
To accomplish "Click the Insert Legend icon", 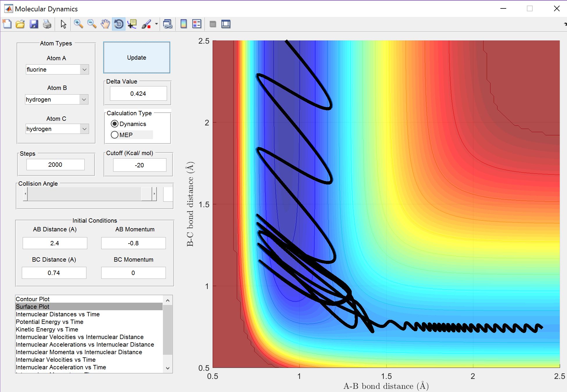I will pos(197,24).
